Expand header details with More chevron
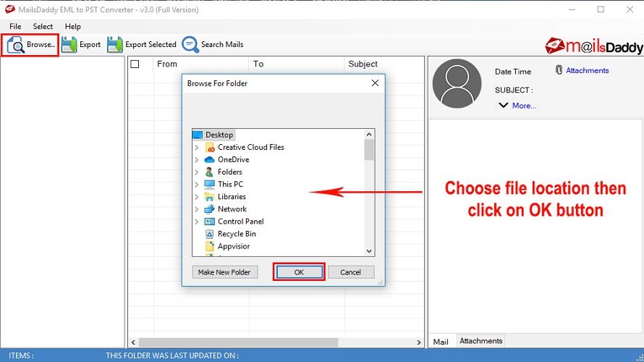Viewport: 644px width, 362px height. click(x=503, y=105)
